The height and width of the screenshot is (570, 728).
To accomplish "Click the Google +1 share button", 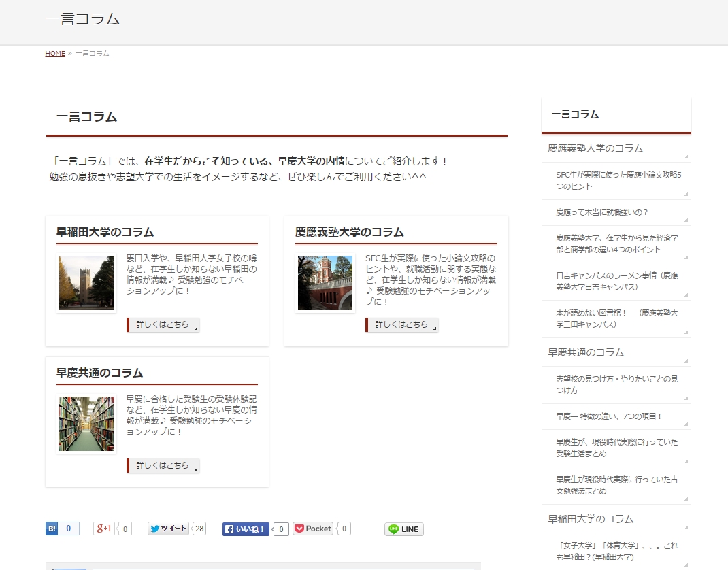I will pos(104,529).
